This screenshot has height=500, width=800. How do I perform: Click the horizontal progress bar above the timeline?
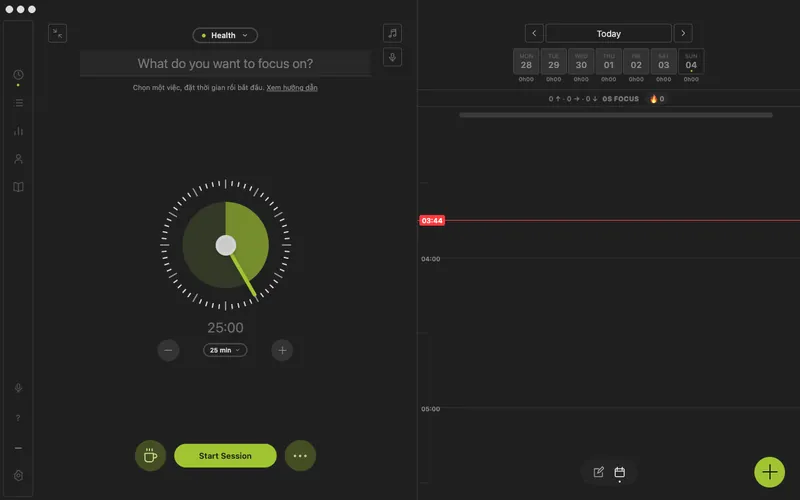[x=616, y=115]
